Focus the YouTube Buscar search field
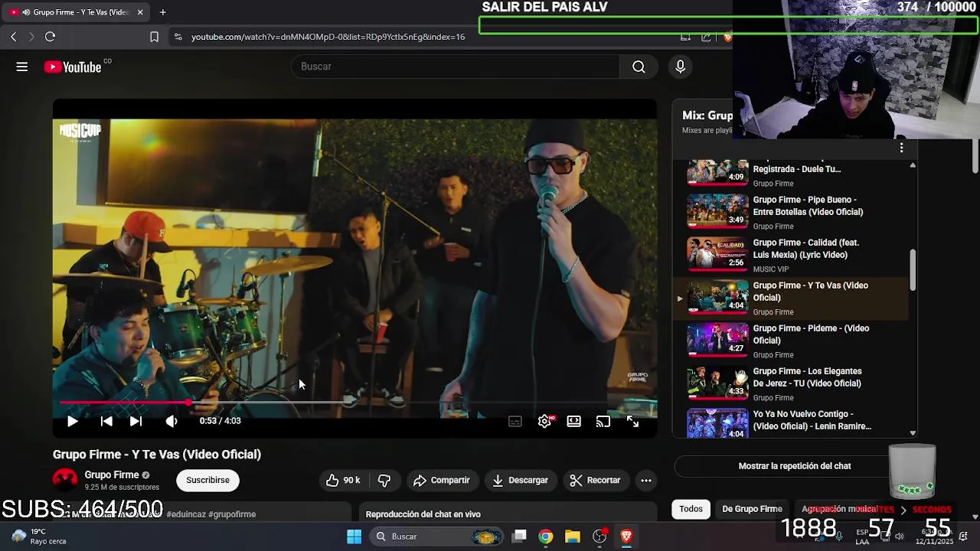The height and width of the screenshot is (551, 980). pos(456,67)
